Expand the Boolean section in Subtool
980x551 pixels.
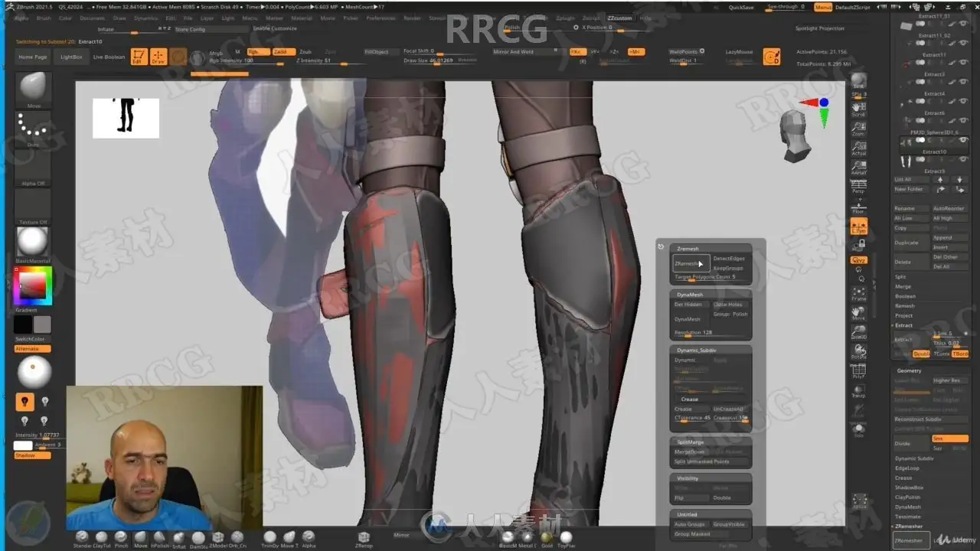[x=904, y=296]
